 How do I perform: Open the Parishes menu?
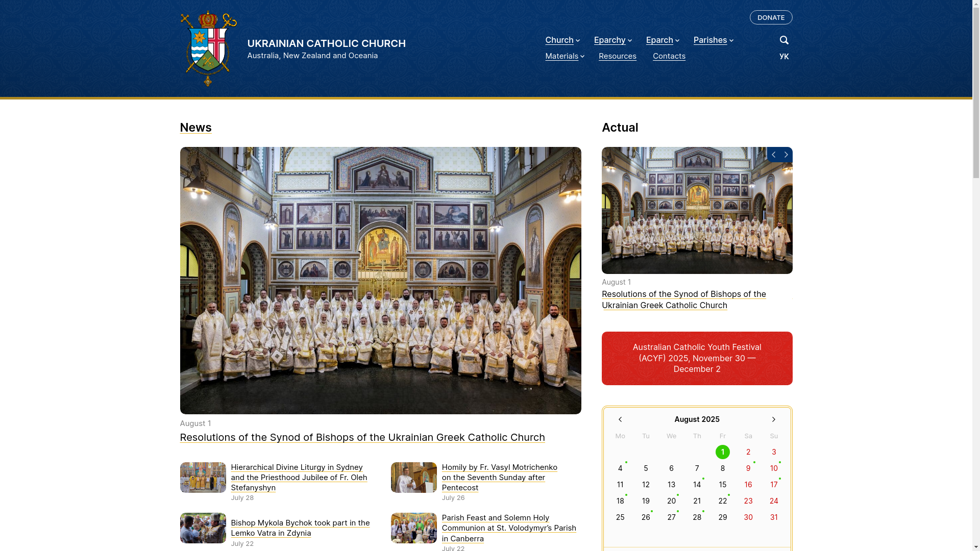coord(710,40)
